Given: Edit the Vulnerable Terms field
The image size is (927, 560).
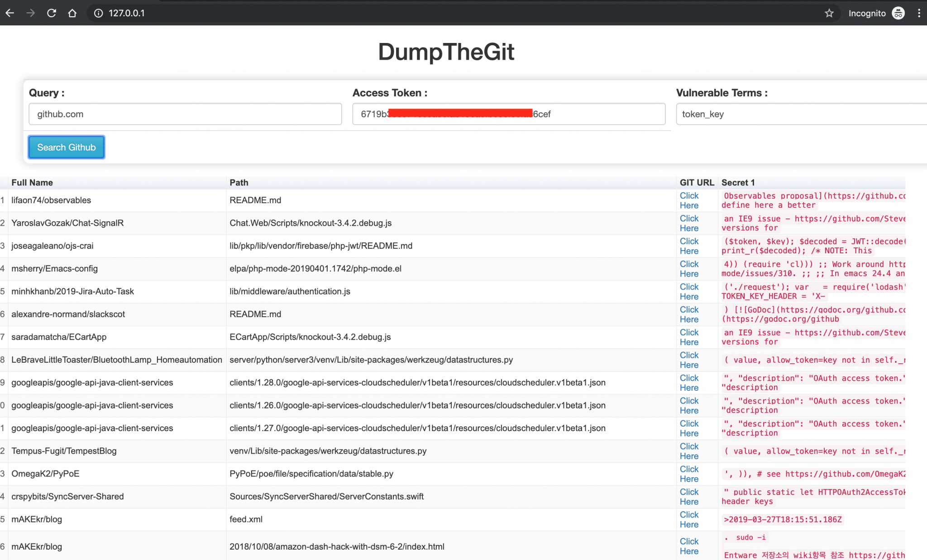Looking at the screenshot, I should click(x=801, y=114).
